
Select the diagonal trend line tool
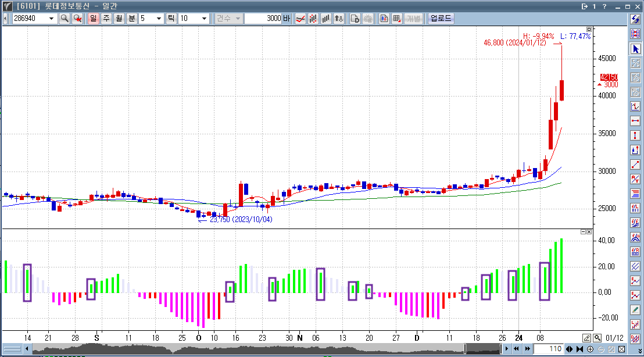point(635,165)
